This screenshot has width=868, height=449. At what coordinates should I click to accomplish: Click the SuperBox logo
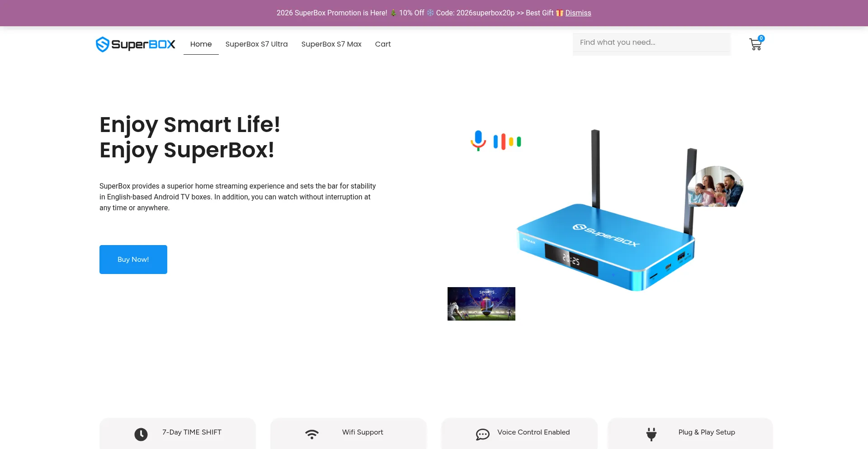[135, 44]
